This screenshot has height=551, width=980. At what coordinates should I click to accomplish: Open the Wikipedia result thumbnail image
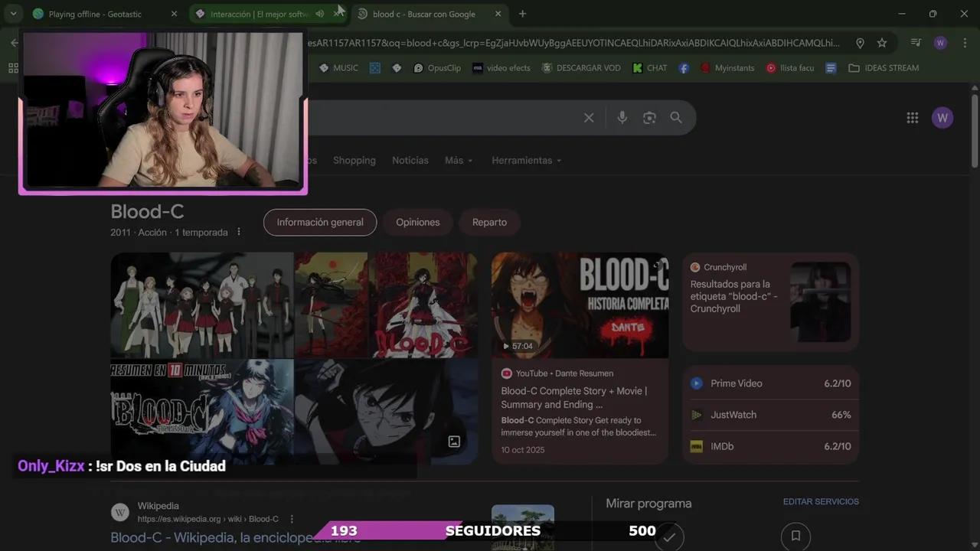coord(523,527)
